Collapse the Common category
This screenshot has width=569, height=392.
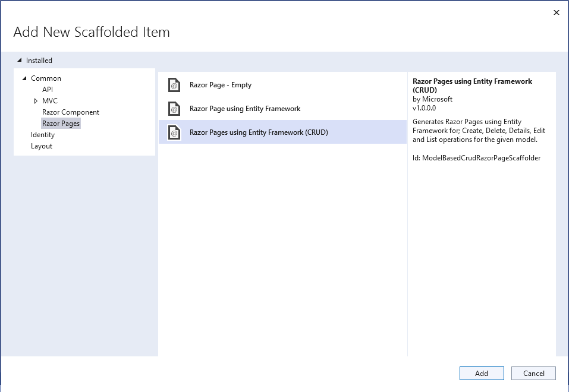pos(24,78)
